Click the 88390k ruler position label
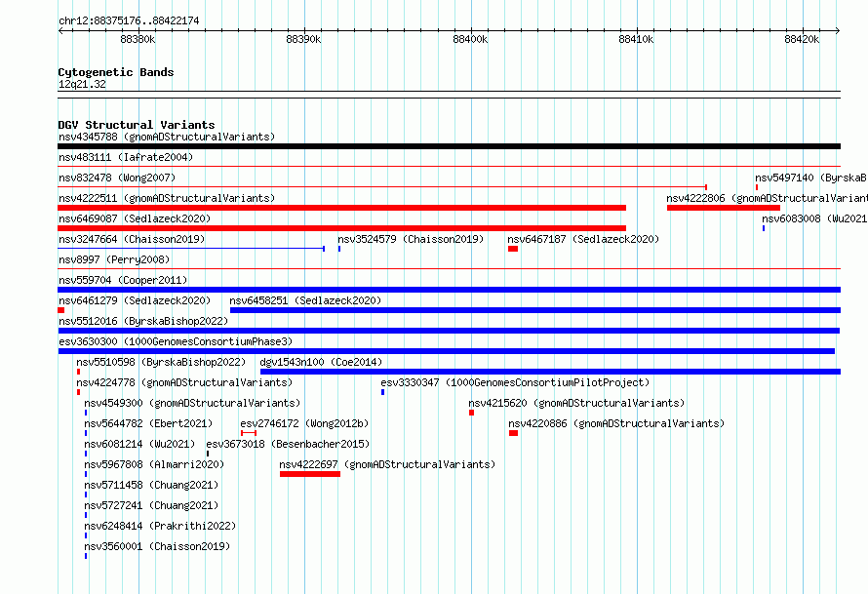Image resolution: width=868 pixels, height=594 pixels. pos(303,39)
